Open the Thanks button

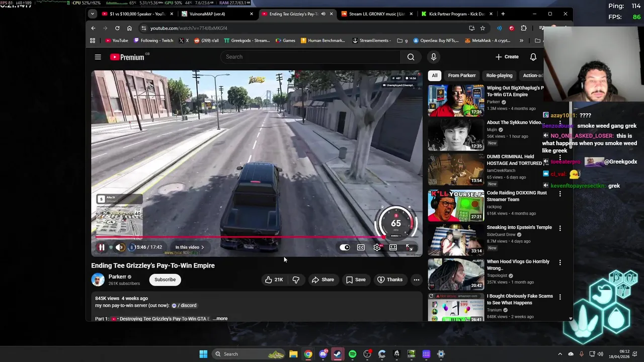tap(390, 280)
